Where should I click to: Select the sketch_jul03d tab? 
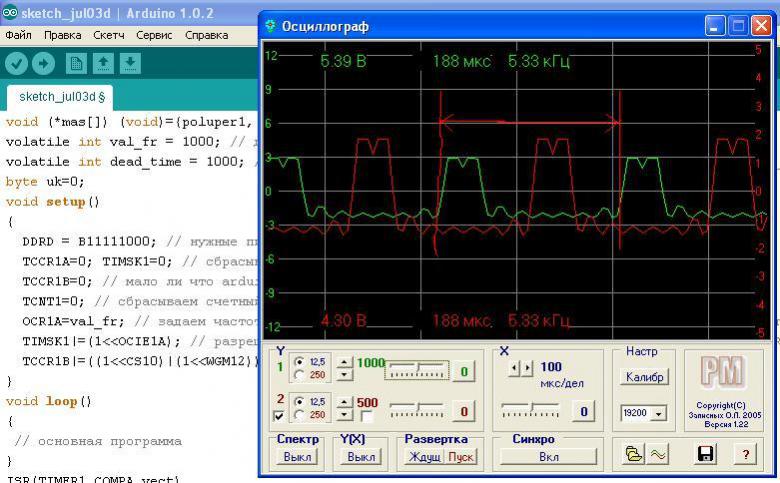(60, 97)
